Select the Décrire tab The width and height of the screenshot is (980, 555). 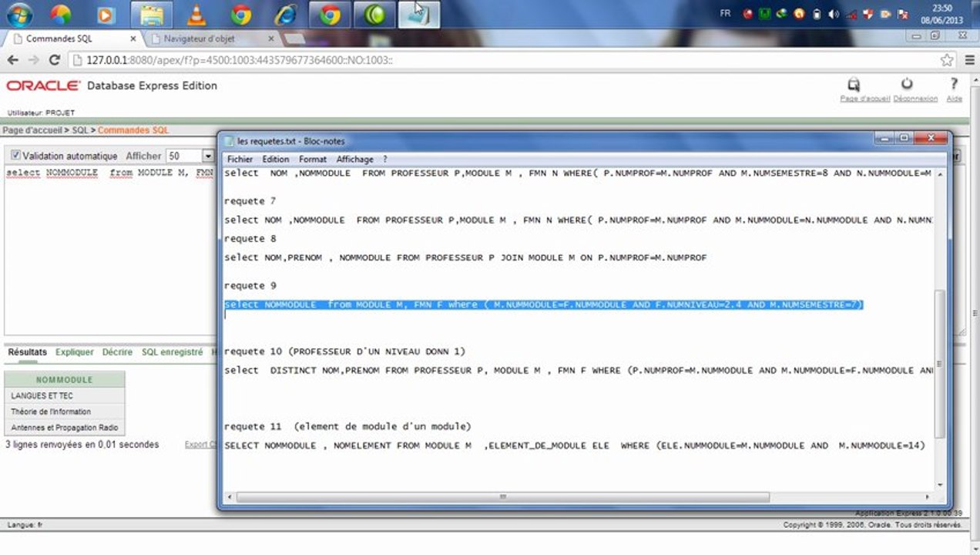coord(117,352)
